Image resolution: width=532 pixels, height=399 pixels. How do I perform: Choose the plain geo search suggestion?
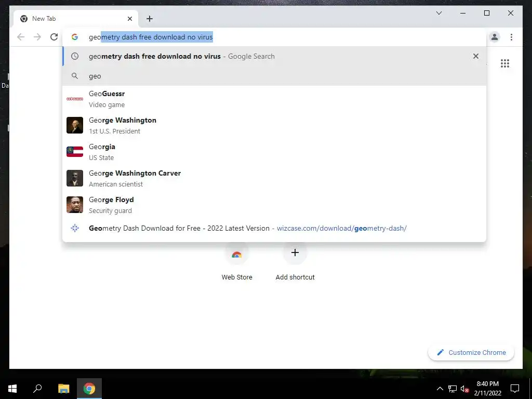[x=274, y=76]
